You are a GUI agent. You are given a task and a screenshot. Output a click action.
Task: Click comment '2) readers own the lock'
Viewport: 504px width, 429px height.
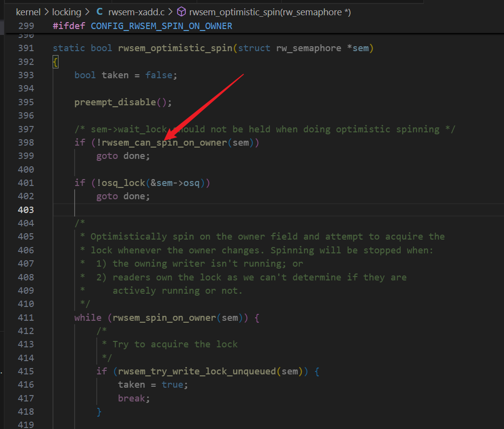coord(251,277)
